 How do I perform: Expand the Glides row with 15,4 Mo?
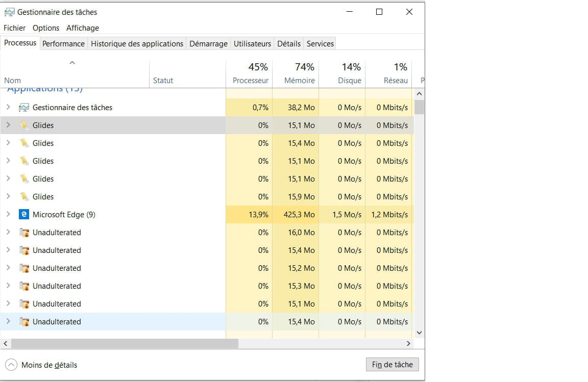pyautogui.click(x=8, y=142)
